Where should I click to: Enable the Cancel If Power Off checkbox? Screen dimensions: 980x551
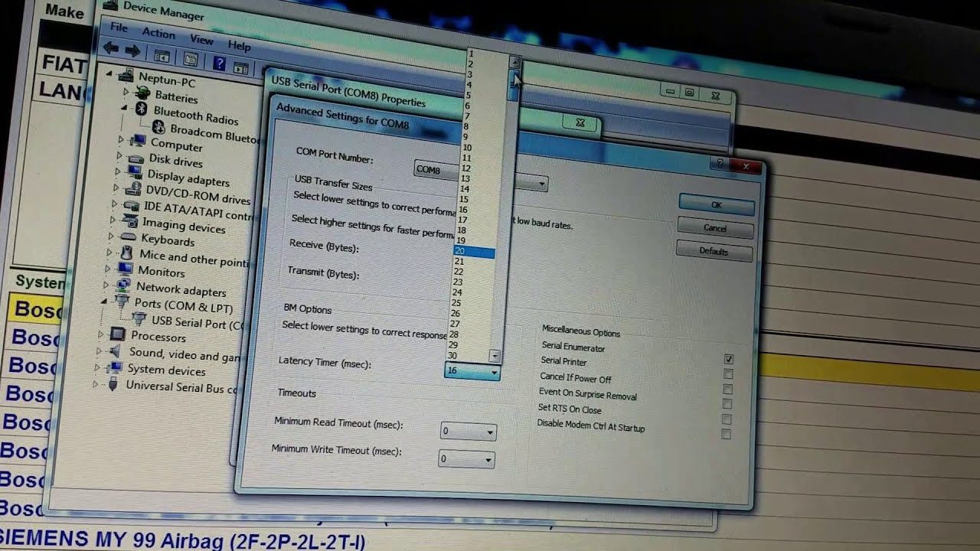tap(727, 389)
